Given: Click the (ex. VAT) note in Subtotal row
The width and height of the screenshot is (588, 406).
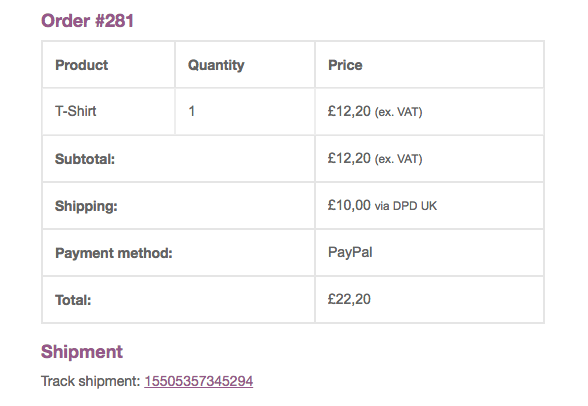Looking at the screenshot, I should click(399, 159).
